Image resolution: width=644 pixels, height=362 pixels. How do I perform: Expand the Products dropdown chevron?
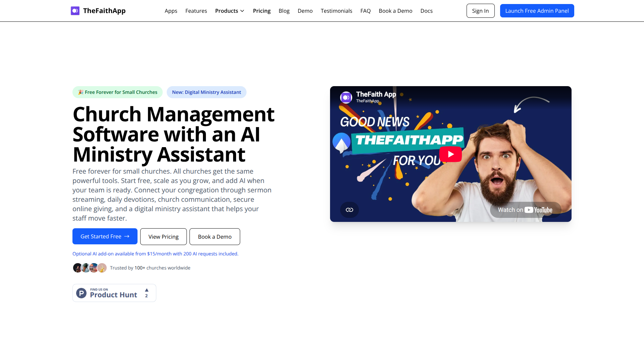click(242, 11)
